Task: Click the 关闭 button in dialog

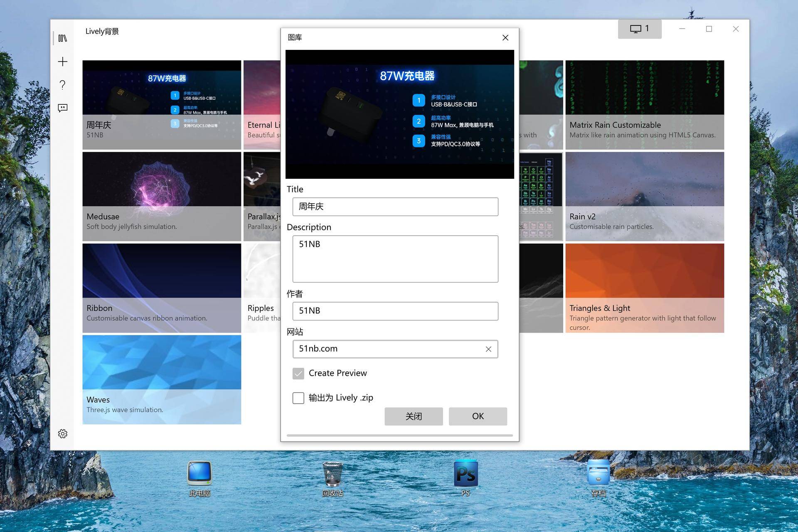Action: [413, 416]
